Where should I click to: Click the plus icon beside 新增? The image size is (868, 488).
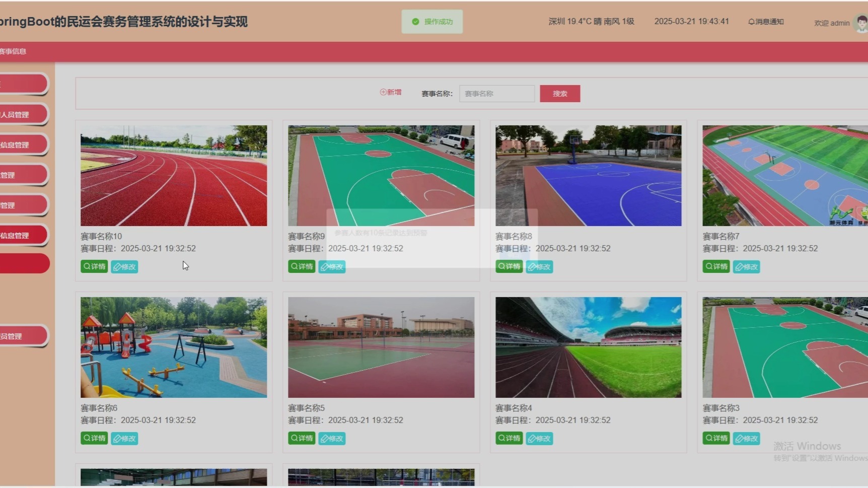(x=382, y=92)
